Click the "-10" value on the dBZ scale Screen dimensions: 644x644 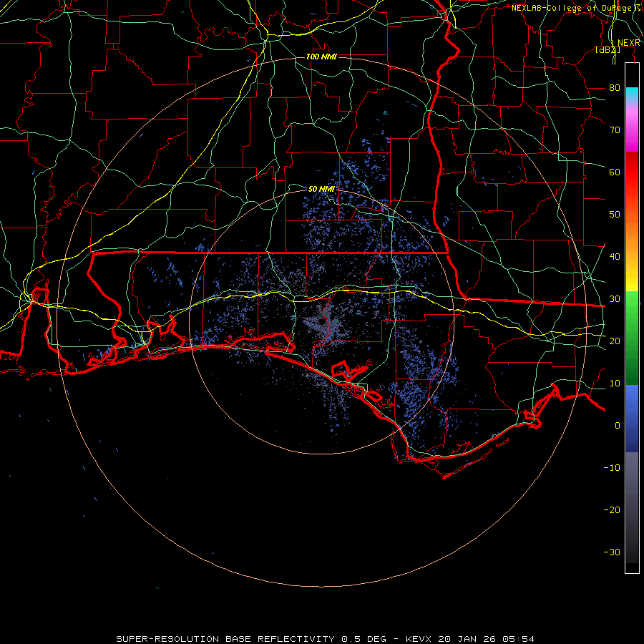click(612, 468)
